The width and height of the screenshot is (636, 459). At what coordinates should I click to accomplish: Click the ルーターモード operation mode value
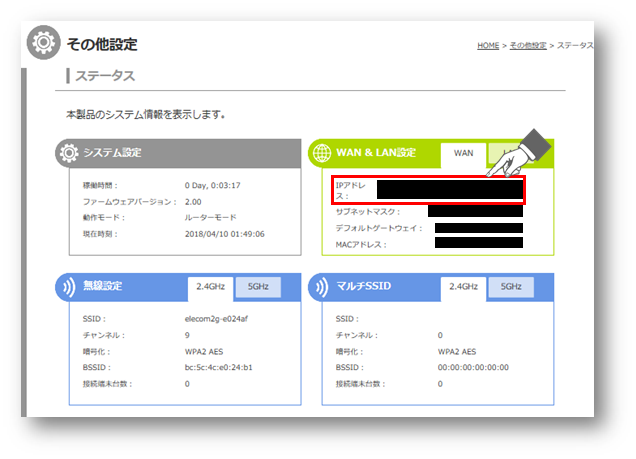pos(211,218)
